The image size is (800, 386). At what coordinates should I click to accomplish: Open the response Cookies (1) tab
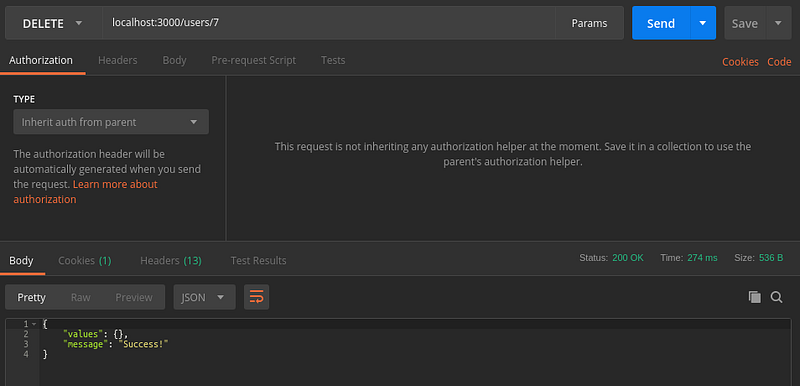pyautogui.click(x=85, y=261)
